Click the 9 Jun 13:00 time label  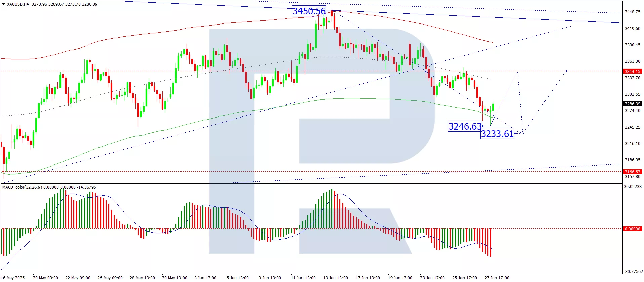[x=270, y=278]
